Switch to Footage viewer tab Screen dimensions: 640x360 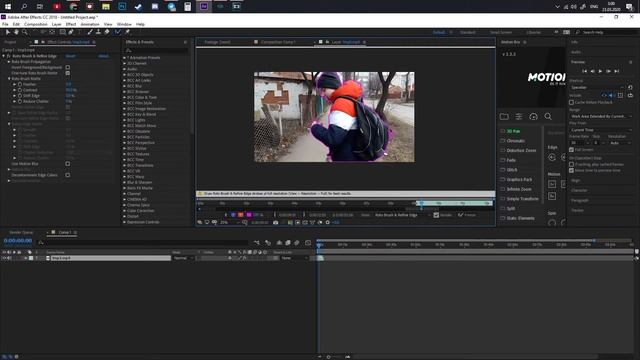click(217, 42)
